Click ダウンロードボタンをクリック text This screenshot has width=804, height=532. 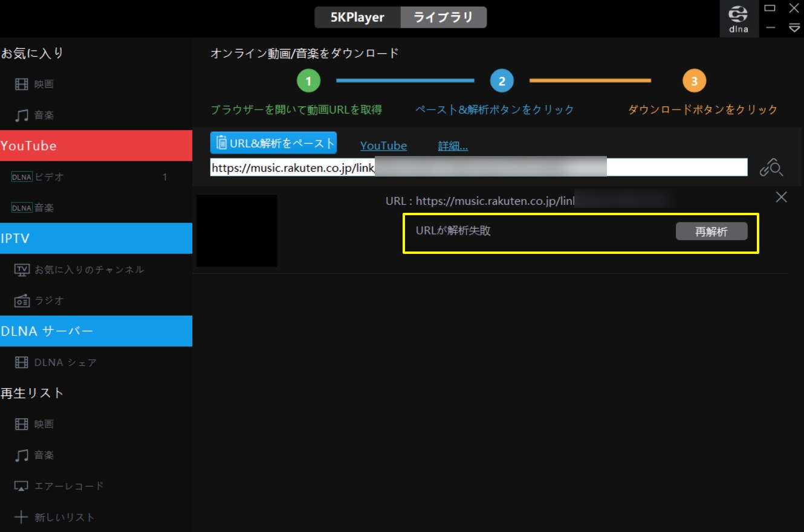[x=703, y=109]
